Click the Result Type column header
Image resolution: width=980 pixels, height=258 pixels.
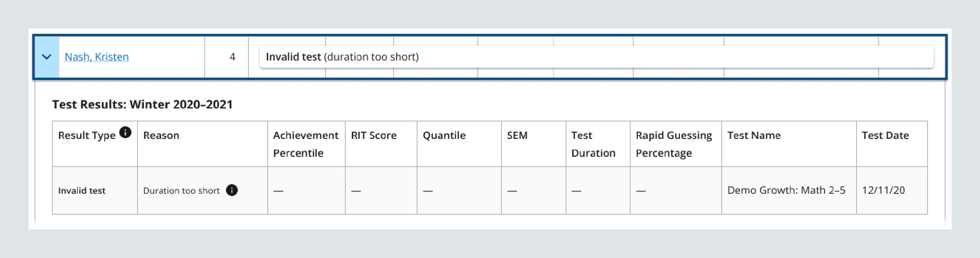tap(87, 136)
